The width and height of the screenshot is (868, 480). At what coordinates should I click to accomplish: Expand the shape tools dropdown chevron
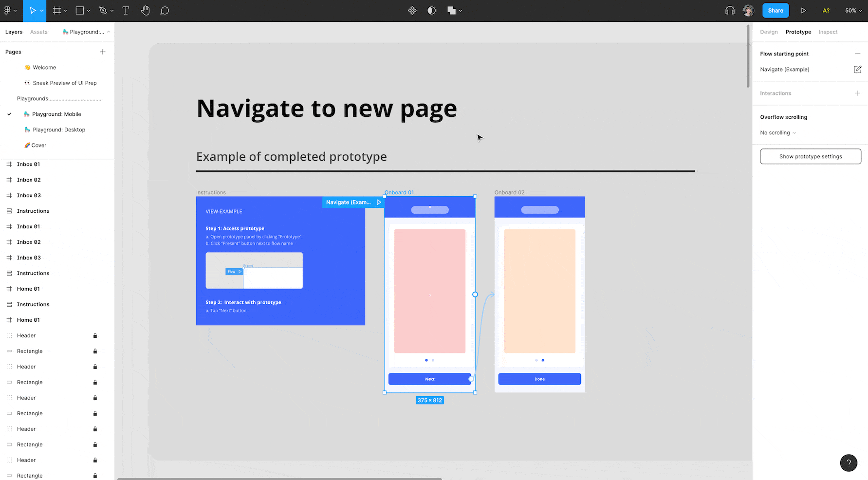(89, 10)
